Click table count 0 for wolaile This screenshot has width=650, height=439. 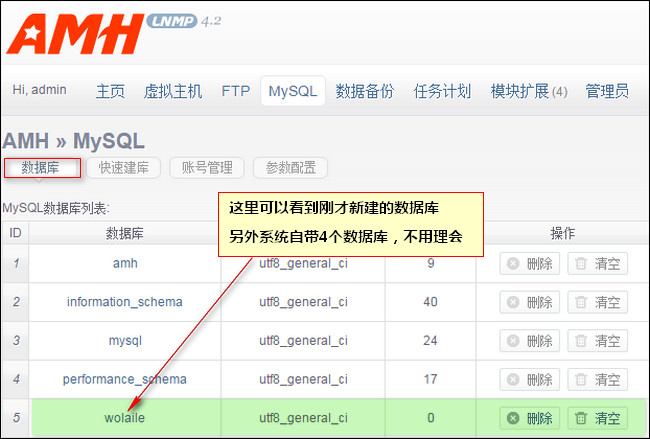tap(431, 418)
